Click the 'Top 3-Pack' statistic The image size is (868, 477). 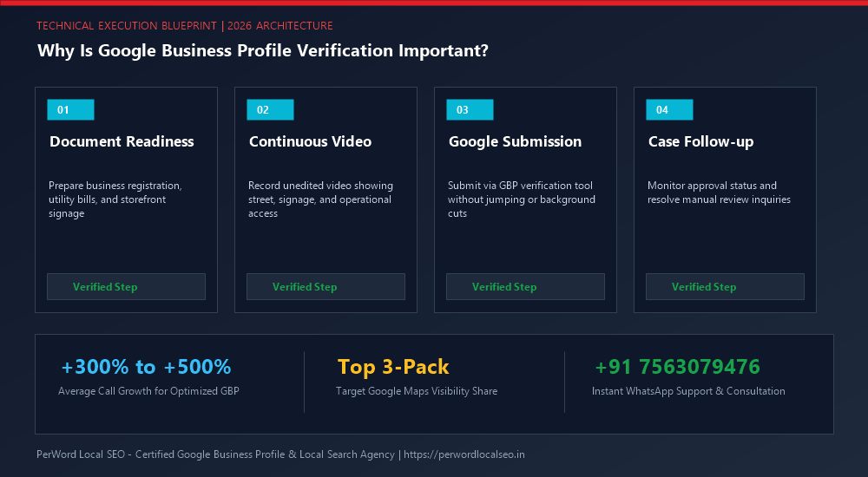pyautogui.click(x=393, y=366)
